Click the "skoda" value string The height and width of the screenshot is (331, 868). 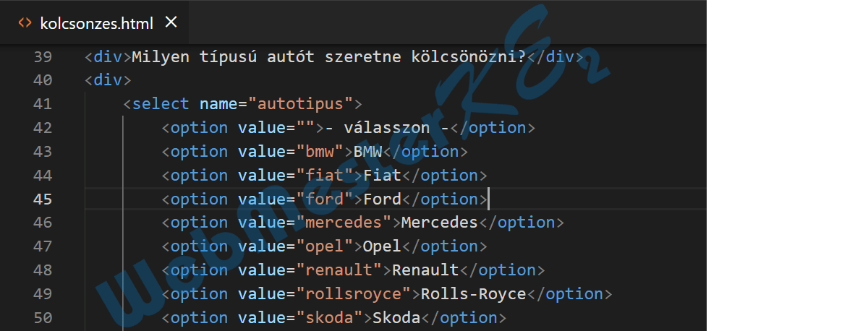point(329,318)
